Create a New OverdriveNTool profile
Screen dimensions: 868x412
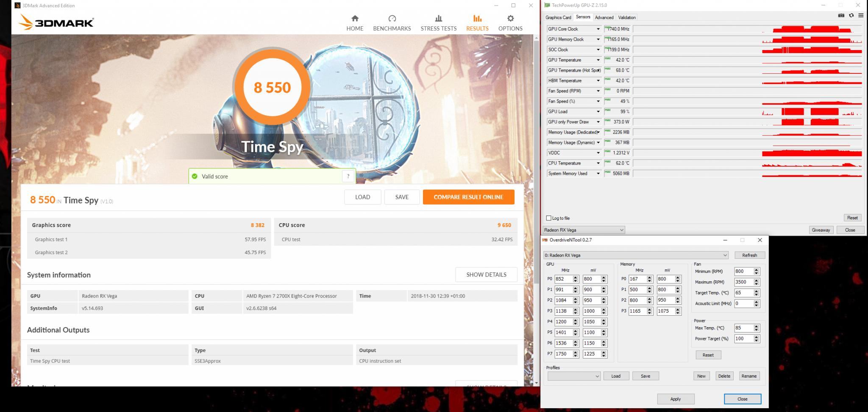click(x=701, y=376)
